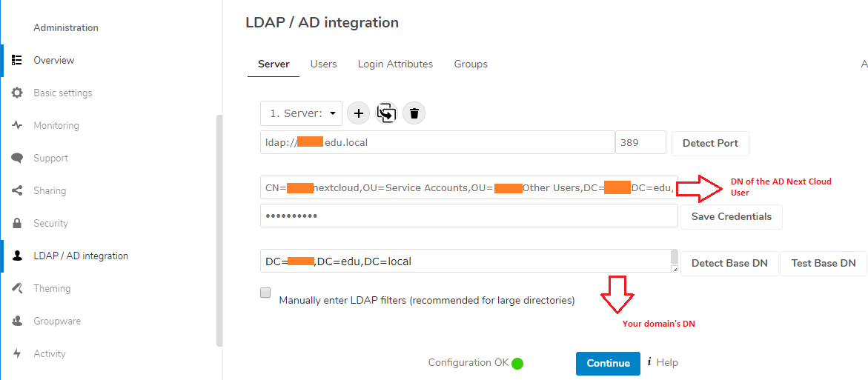Click the LDAP / AD integration page heading

[322, 23]
